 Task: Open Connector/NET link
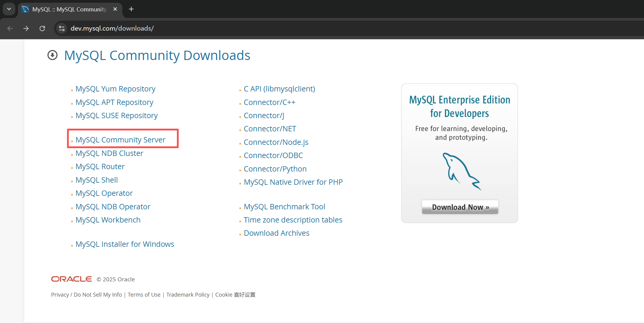pos(270,129)
